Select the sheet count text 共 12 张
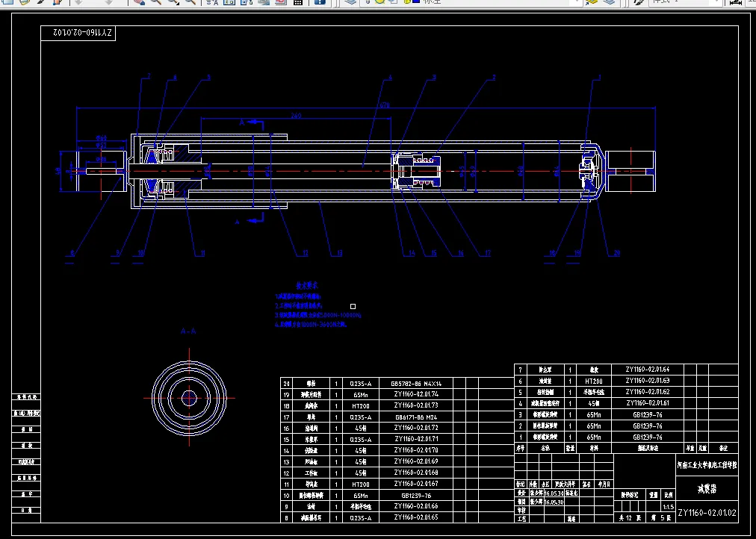Image resolution: width=756 pixels, height=539 pixels. click(x=631, y=518)
